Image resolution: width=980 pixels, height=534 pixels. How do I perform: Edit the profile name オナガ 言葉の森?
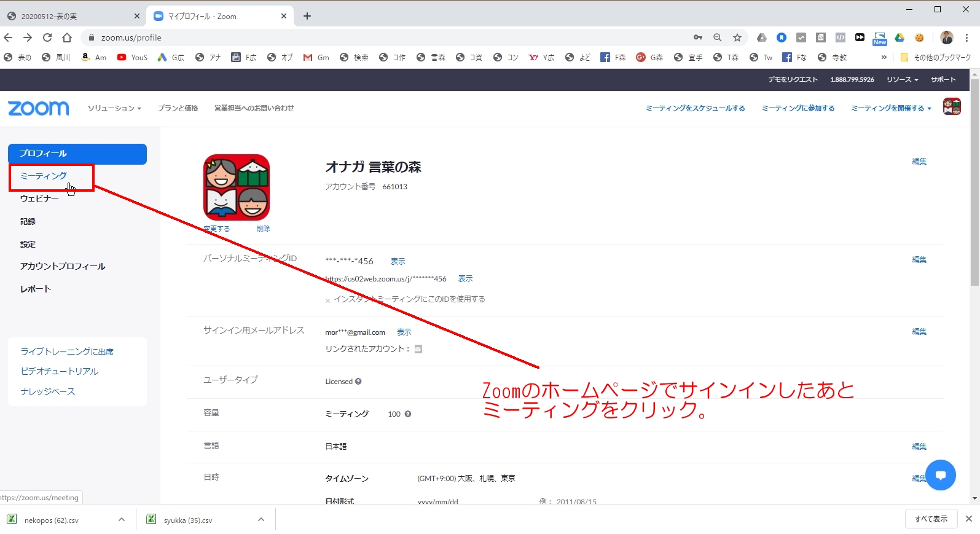[x=919, y=162]
